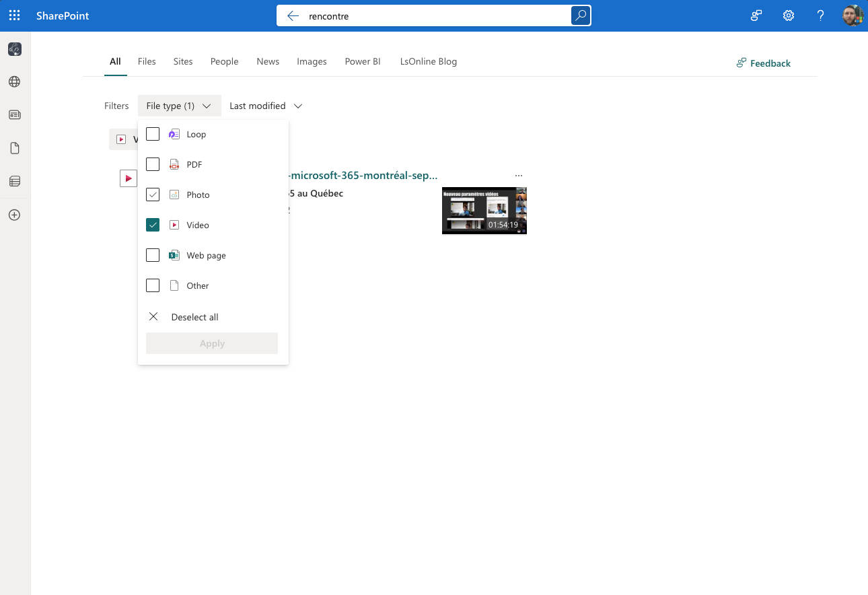Viewport: 868px width, 595px height.
Task: Click Deselect all
Action: (x=195, y=317)
